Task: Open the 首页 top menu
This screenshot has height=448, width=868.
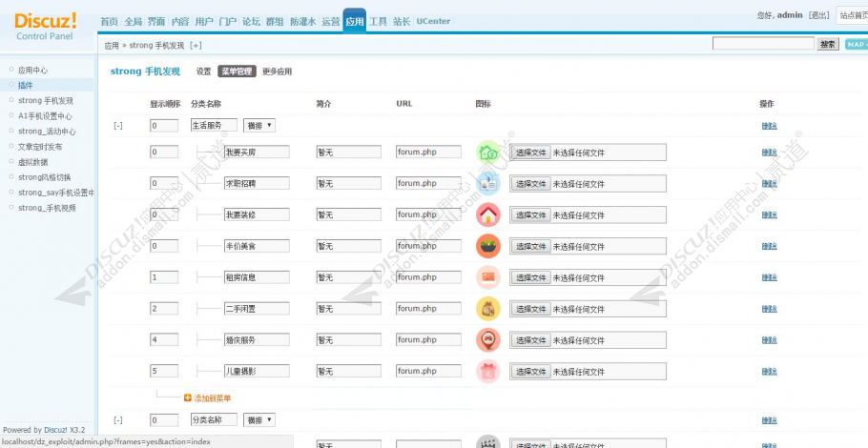Action: (109, 22)
